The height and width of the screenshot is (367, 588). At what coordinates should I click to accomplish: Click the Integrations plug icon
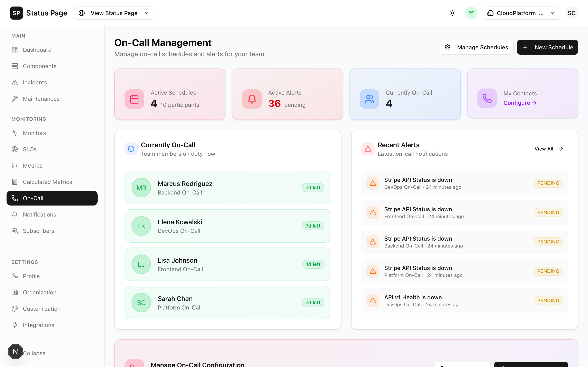15,325
